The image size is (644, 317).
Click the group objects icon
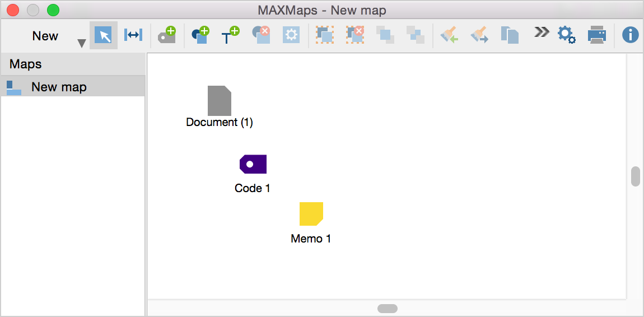pos(324,35)
